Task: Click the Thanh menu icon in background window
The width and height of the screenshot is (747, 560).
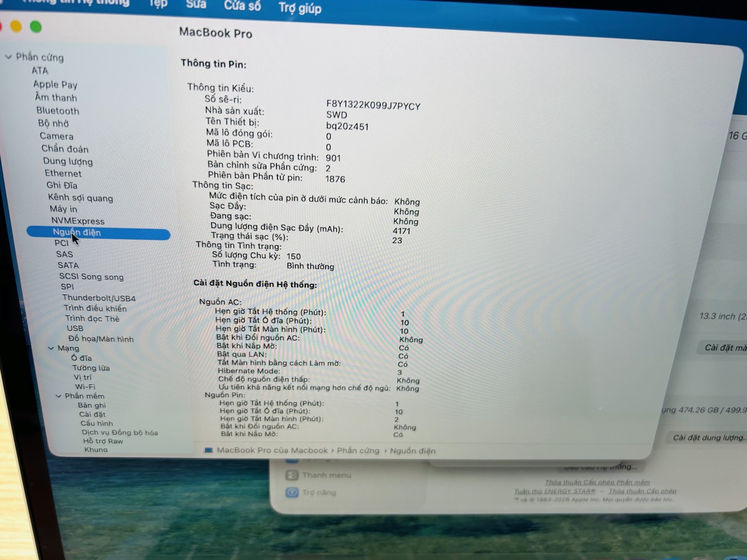Action: pyautogui.click(x=292, y=475)
